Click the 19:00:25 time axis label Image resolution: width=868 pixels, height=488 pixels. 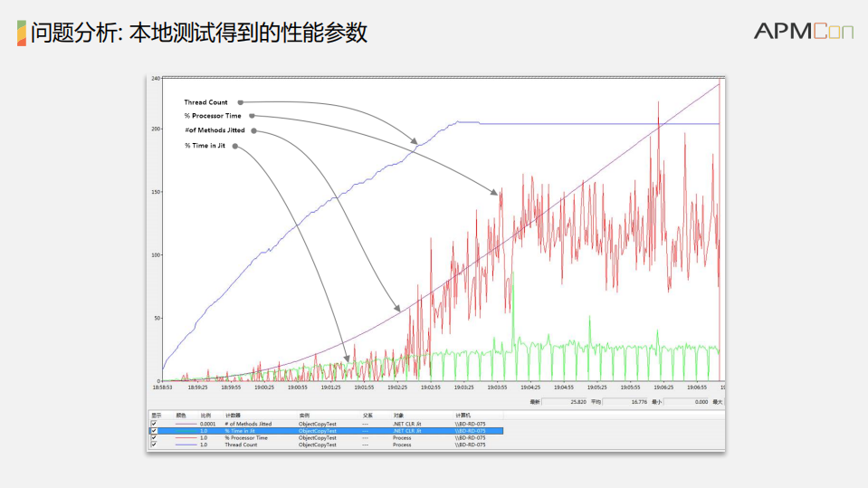[x=264, y=388]
